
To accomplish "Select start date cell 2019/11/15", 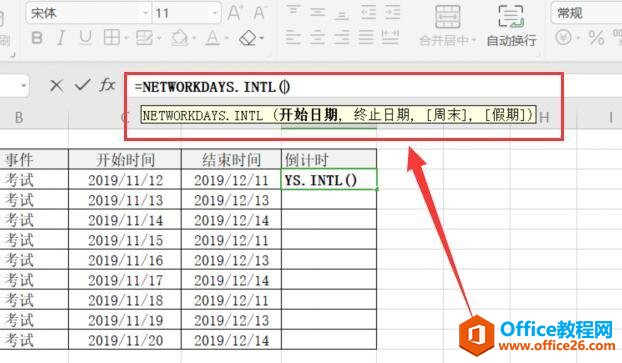I will click(x=125, y=240).
